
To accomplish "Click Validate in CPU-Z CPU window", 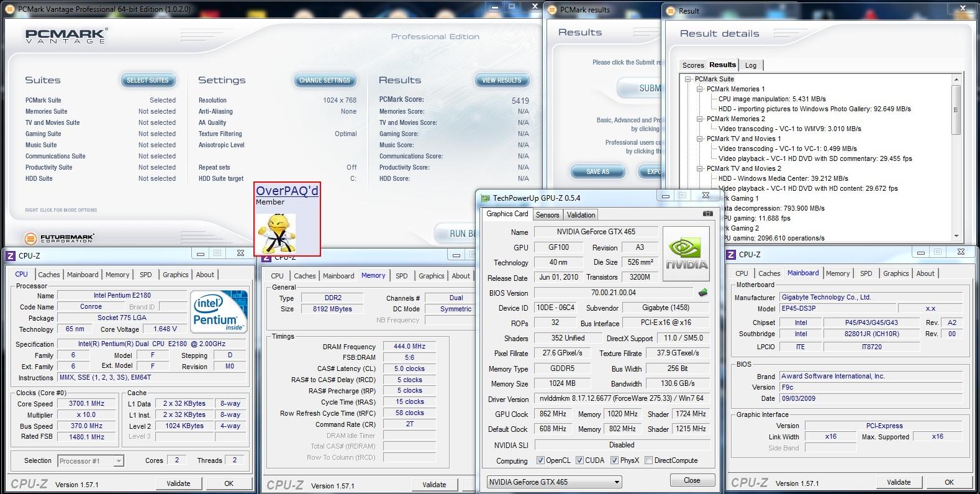I will 178,483.
